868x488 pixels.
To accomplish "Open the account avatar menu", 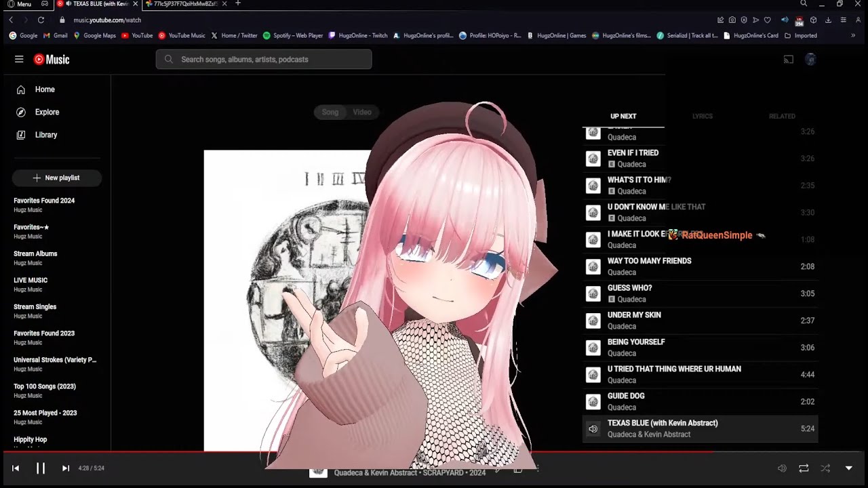I will [x=810, y=60].
